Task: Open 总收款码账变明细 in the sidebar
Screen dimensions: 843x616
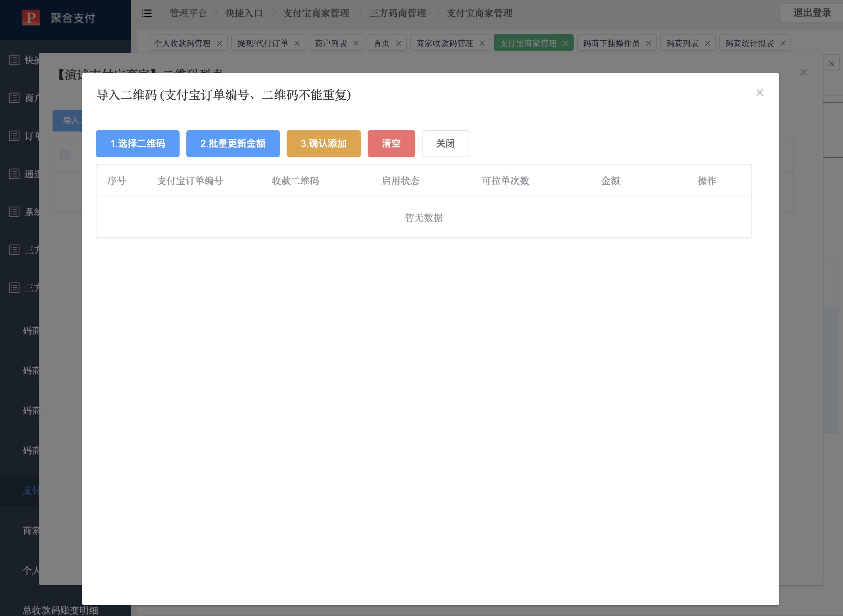Action: (60, 610)
